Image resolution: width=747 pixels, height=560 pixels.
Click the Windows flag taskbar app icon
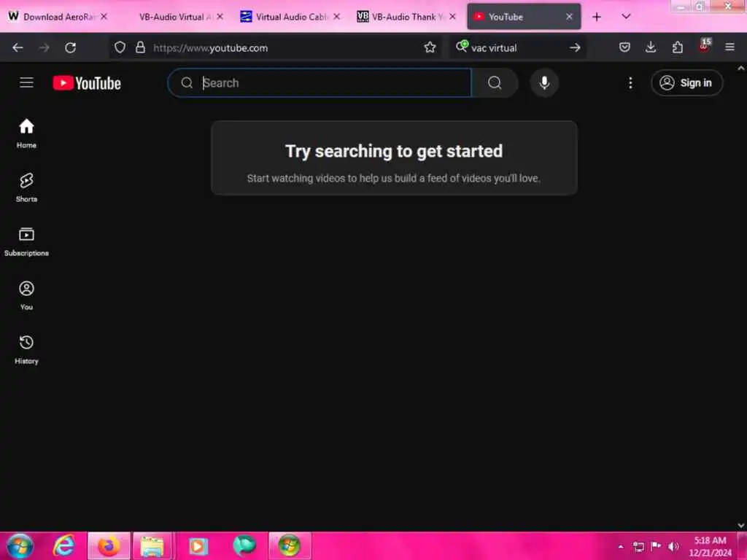click(290, 545)
